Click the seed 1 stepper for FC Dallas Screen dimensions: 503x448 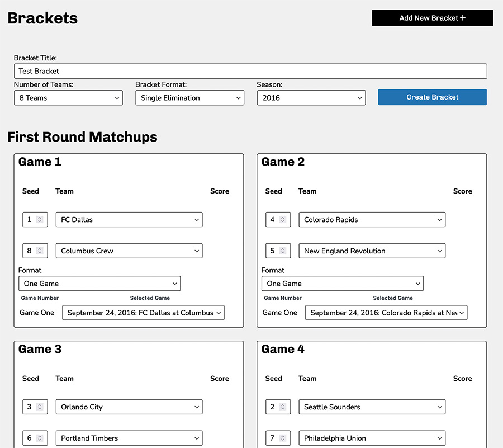(x=40, y=219)
